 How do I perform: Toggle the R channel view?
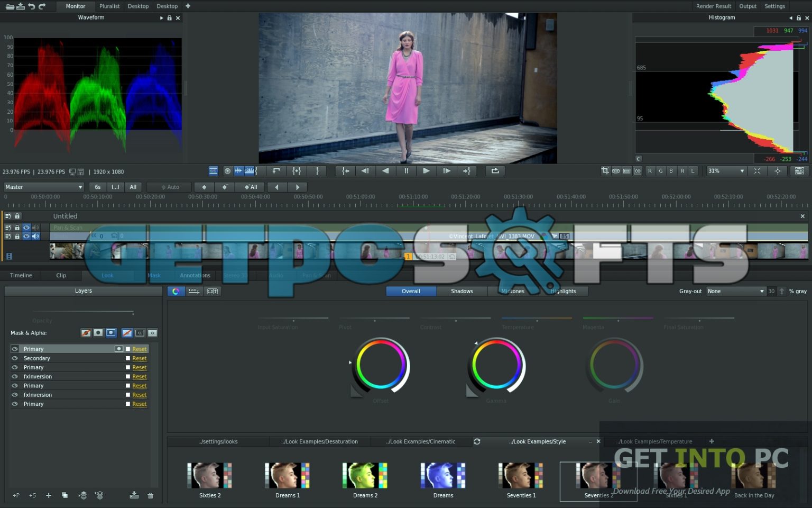coord(650,171)
